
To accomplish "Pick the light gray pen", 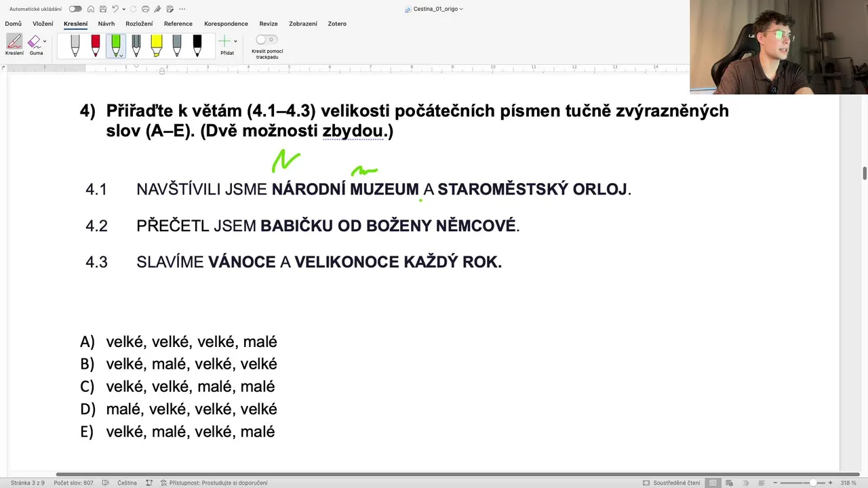I will [75, 45].
